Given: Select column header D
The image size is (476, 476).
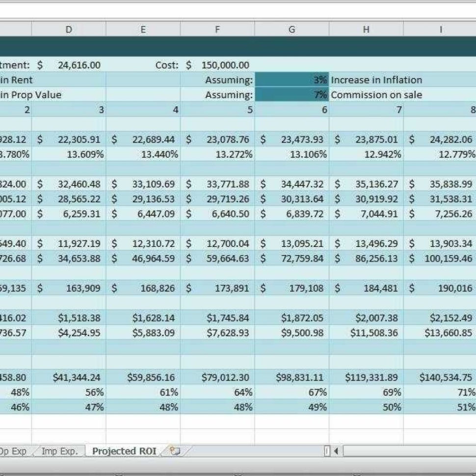Looking at the screenshot, I should click(x=69, y=29).
